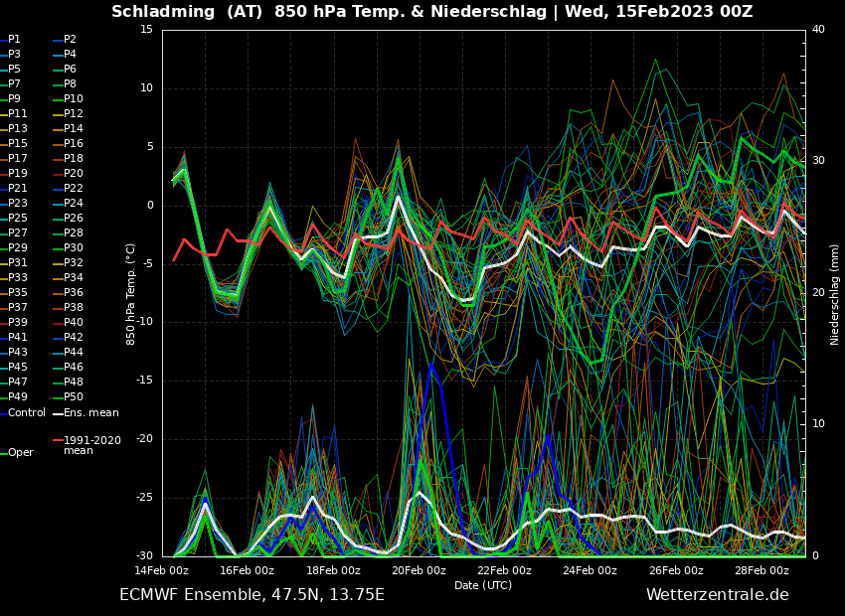Select the Ens. mean legend entry
Screen dimensions: 845x616
click(x=90, y=412)
